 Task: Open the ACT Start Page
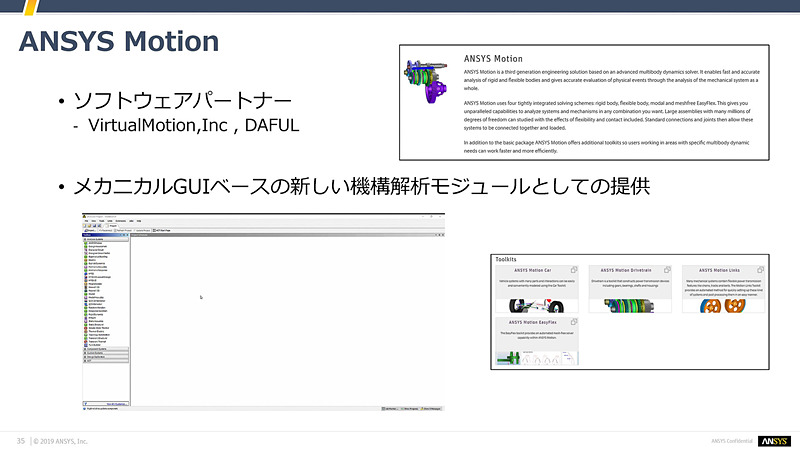click(162, 231)
